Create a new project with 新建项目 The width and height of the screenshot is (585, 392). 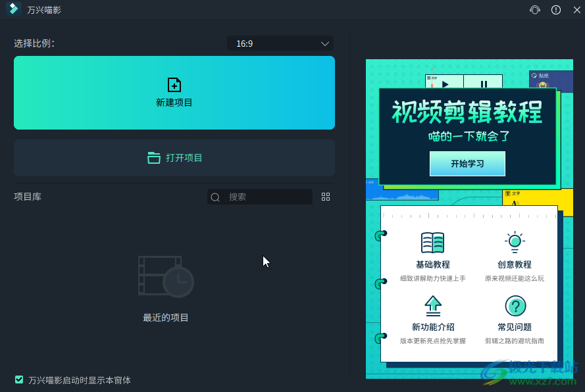click(174, 93)
